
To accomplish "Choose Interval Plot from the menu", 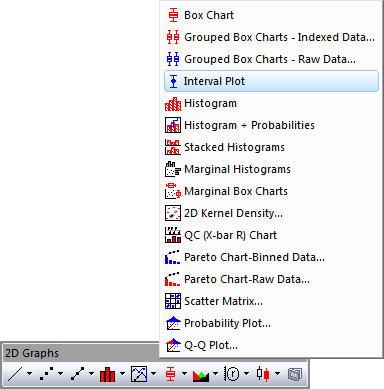I will click(x=271, y=81).
